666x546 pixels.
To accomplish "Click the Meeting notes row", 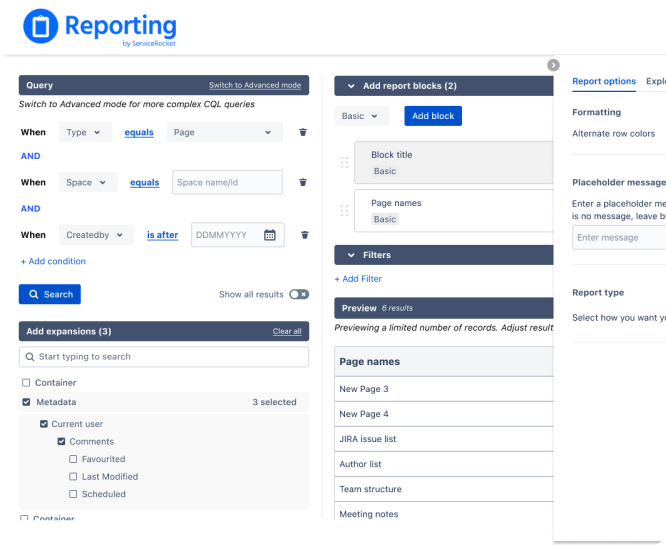I will tap(444, 512).
